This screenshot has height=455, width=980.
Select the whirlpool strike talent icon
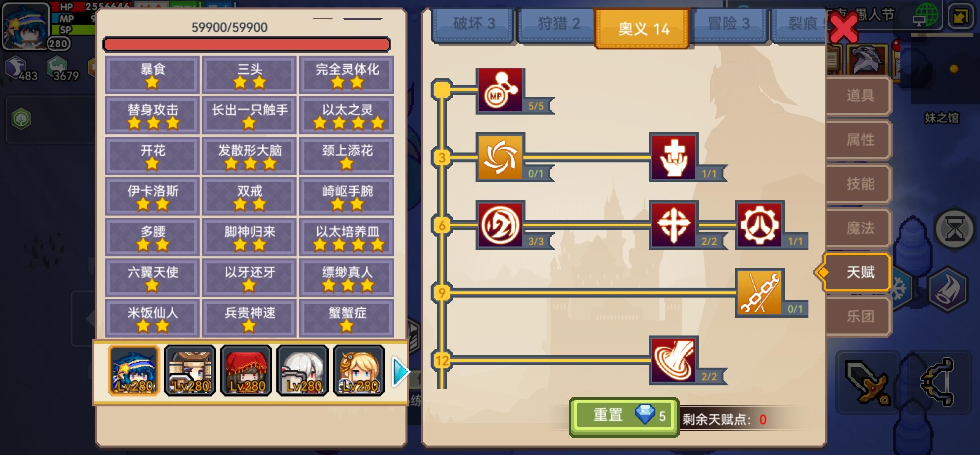[673, 360]
